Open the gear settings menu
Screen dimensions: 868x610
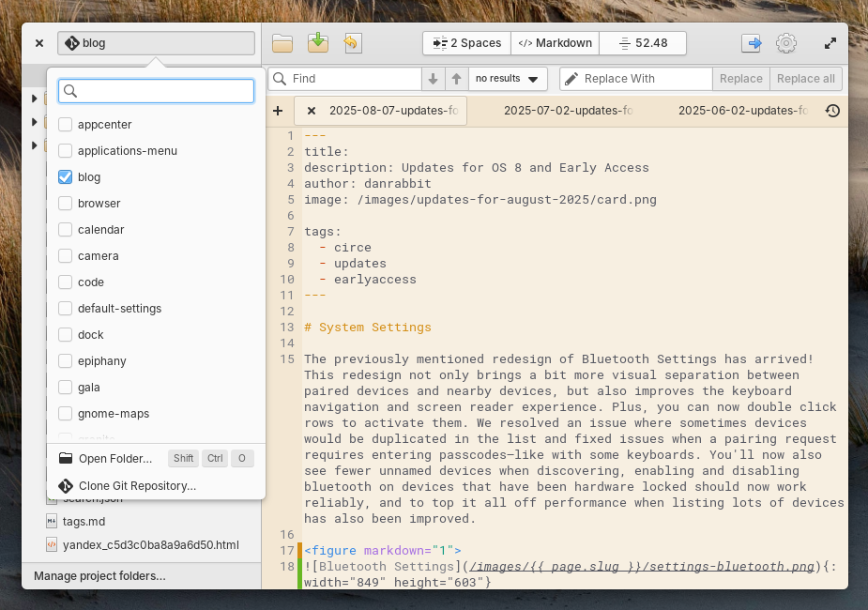click(786, 43)
